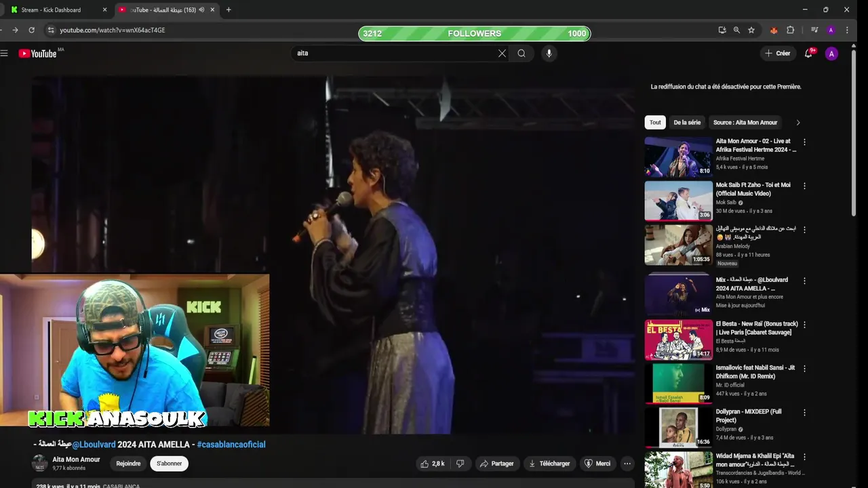Screen dimensions: 868x488
Task: Show next filter chips with arrow
Action: (798, 123)
